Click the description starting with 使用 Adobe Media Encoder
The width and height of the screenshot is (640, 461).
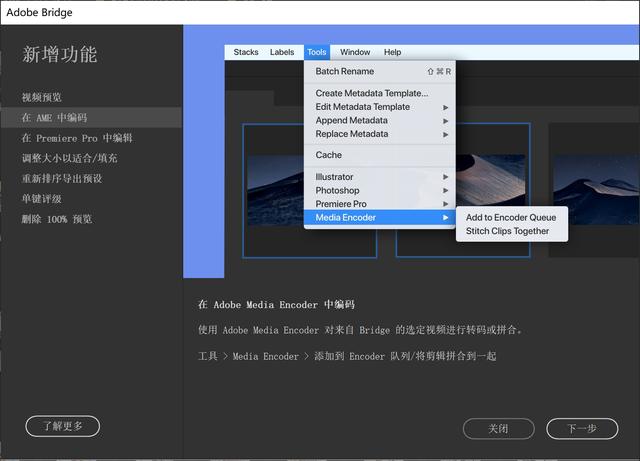[x=360, y=330]
